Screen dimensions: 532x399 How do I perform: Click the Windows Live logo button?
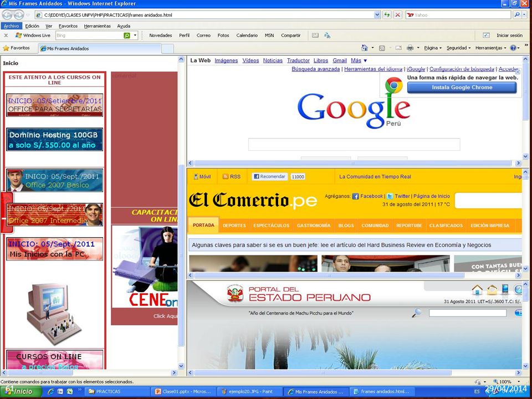pos(33,35)
